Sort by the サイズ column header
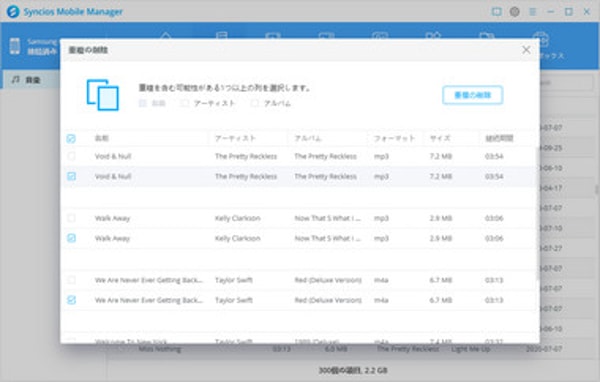The width and height of the screenshot is (600, 382). tap(440, 138)
